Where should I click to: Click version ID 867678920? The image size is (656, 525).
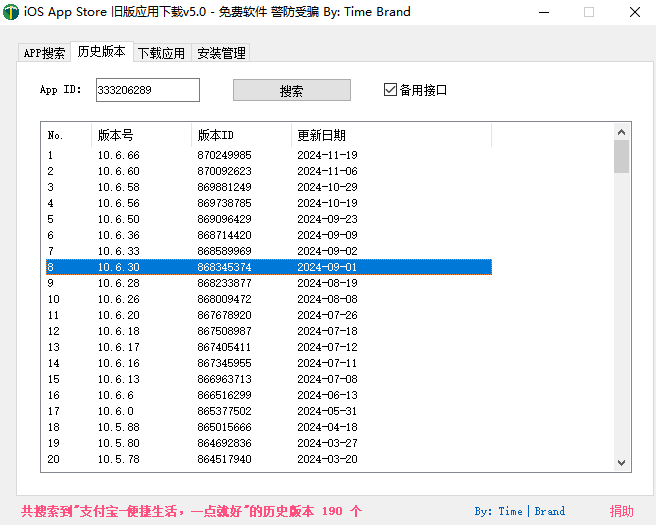pos(224,315)
